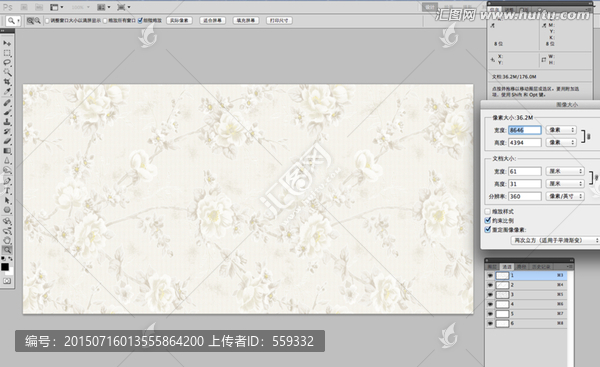Open the resampling method dropdown 两次立方

coord(555,240)
